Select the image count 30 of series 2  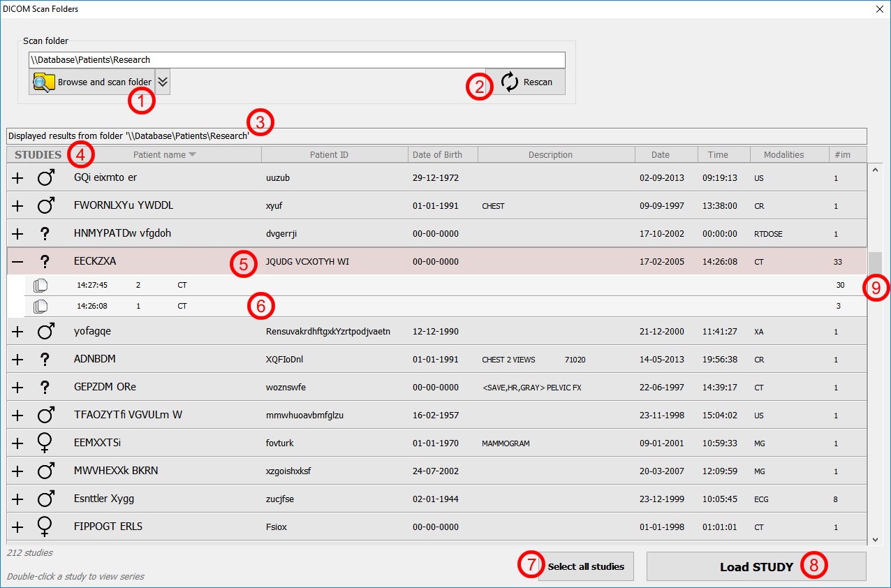tap(841, 285)
